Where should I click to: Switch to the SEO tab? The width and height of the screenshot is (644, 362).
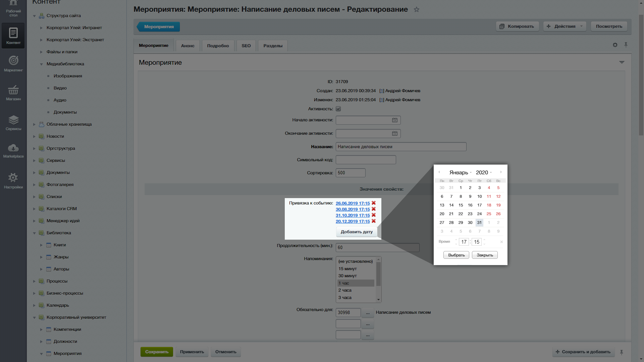tap(246, 46)
